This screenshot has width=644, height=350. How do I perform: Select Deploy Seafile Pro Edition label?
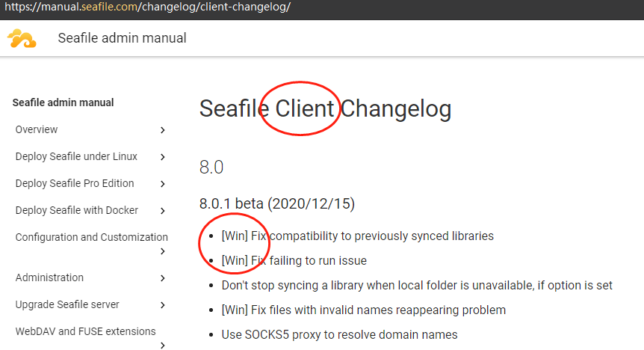pyautogui.click(x=75, y=184)
